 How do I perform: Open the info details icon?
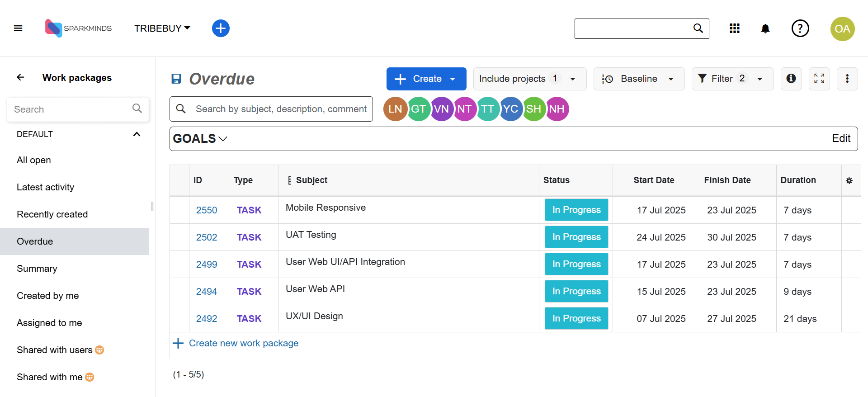point(791,79)
